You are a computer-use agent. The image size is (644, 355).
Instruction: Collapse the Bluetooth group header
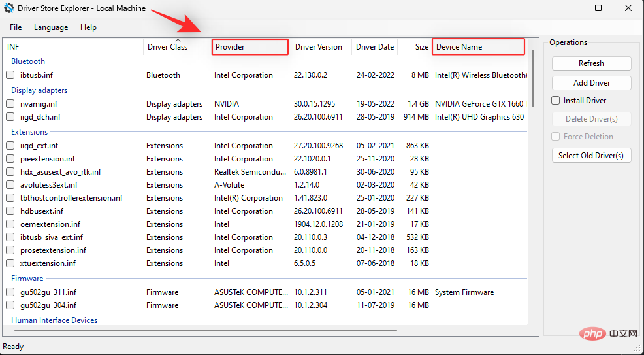[28, 61]
